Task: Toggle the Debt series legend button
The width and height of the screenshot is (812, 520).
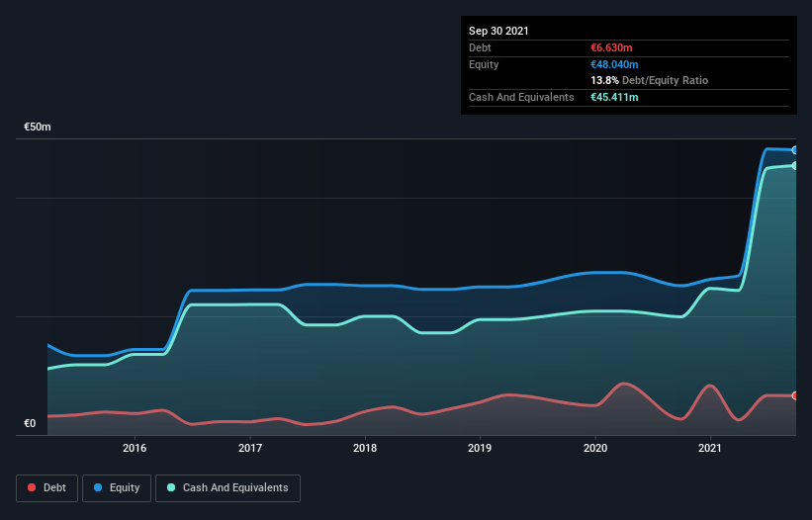Action: click(x=46, y=488)
